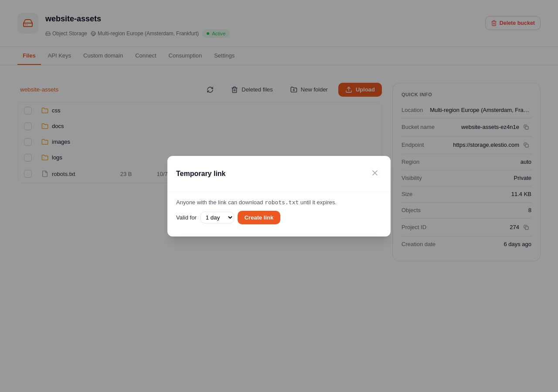Screen dimensions: 558x392
Task: Refresh the file list
Action: pyautogui.click(x=210, y=90)
